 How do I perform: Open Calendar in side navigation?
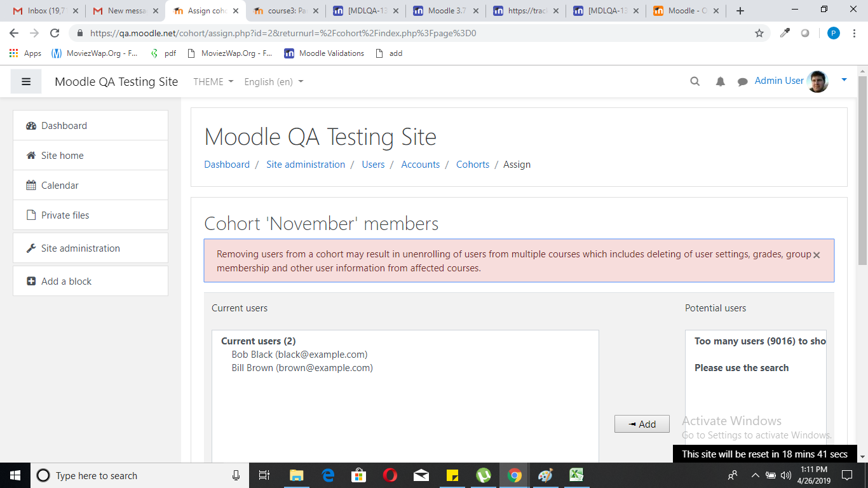90,185
